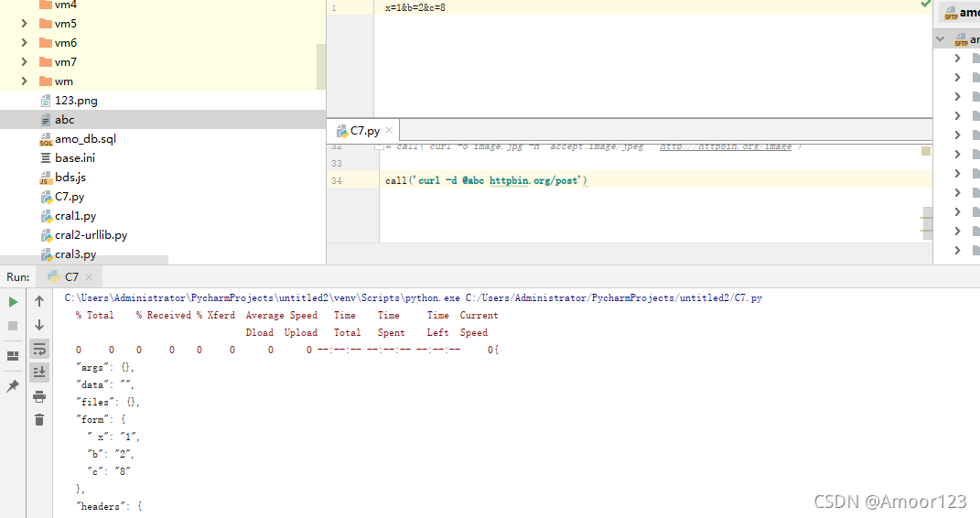Open cral2-urllib.py file
This screenshot has width=980, height=518.
coord(92,235)
